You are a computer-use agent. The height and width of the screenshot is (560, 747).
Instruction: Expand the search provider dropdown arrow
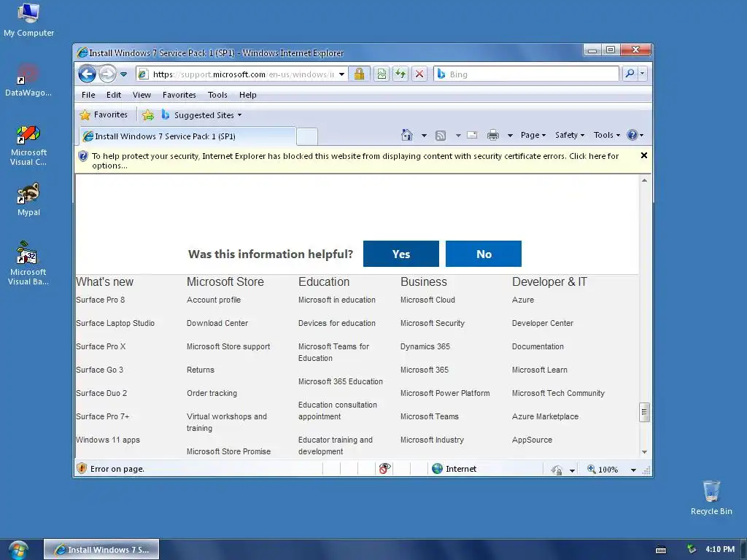pyautogui.click(x=642, y=74)
